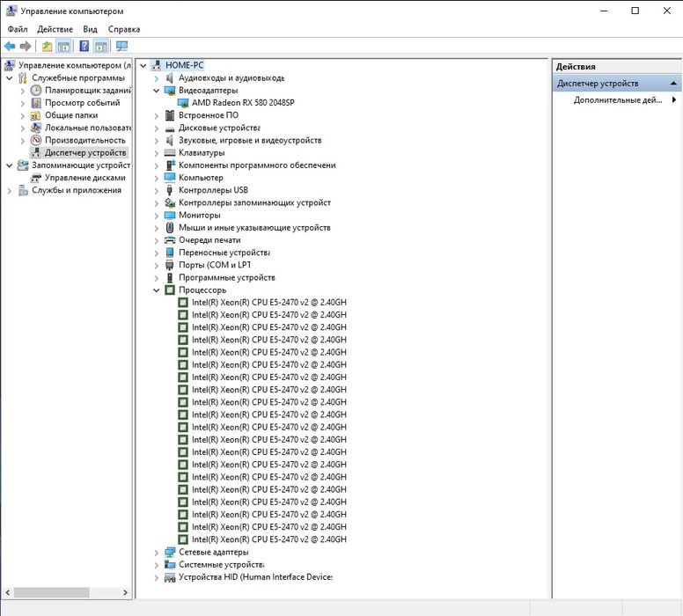Select the first Intel Xeon E5-2470 entry
The width and height of the screenshot is (683, 616).
point(268,303)
